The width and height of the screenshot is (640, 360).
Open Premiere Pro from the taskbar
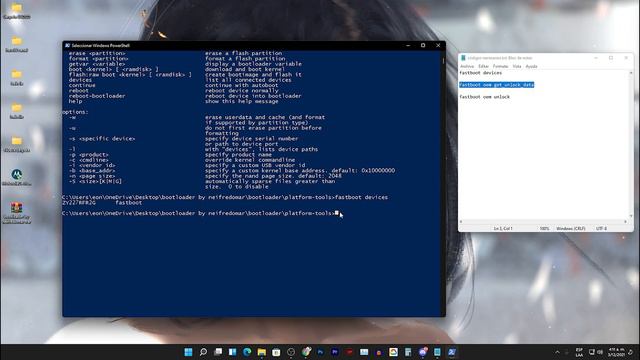tap(335, 352)
